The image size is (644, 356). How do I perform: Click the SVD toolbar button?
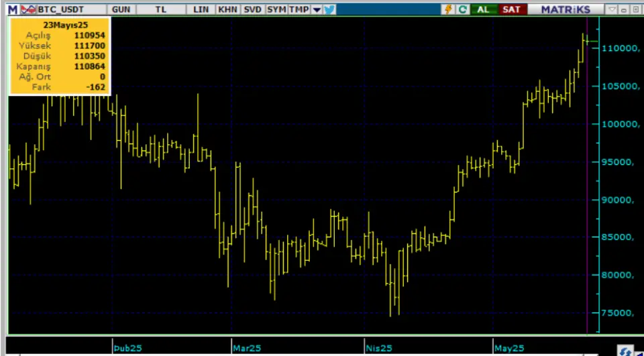click(x=252, y=9)
